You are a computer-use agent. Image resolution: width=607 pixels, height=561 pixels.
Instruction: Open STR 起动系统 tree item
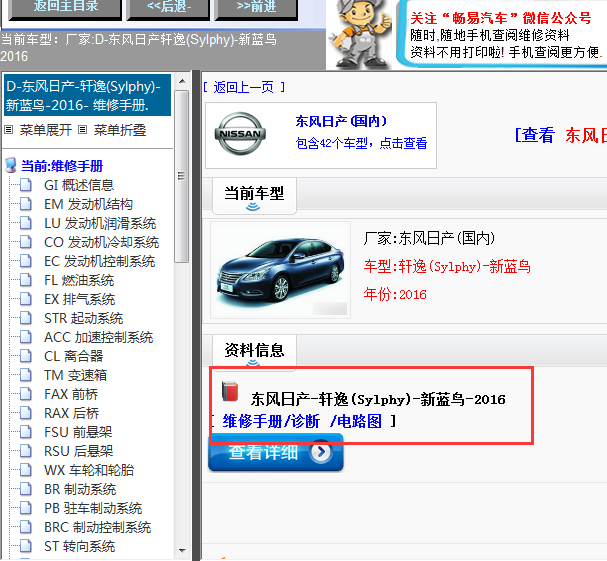click(83, 318)
